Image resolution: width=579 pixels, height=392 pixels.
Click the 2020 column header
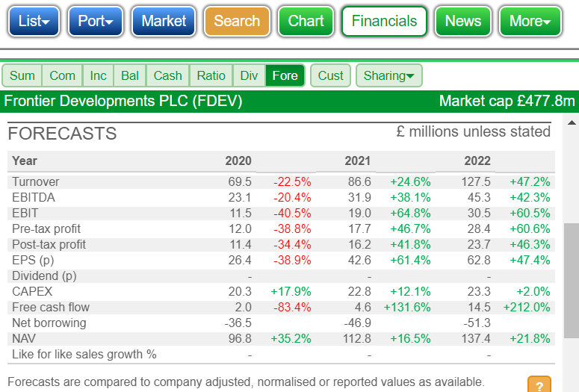pyautogui.click(x=238, y=161)
